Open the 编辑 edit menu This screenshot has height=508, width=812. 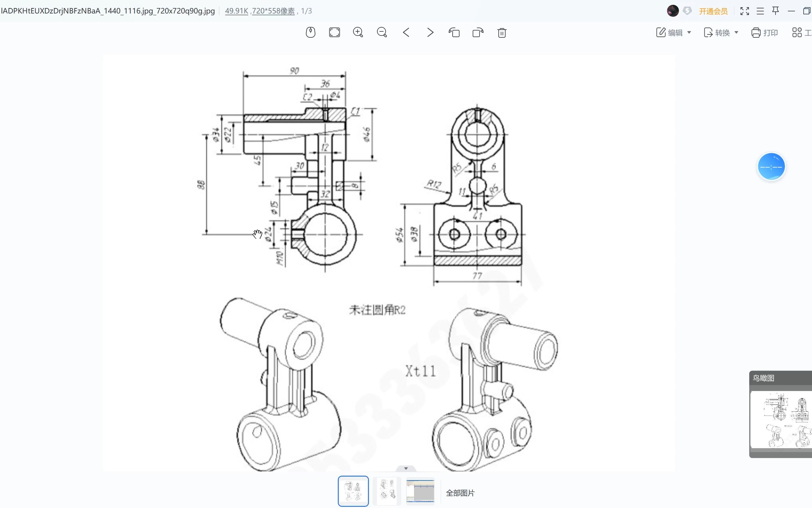(x=673, y=33)
